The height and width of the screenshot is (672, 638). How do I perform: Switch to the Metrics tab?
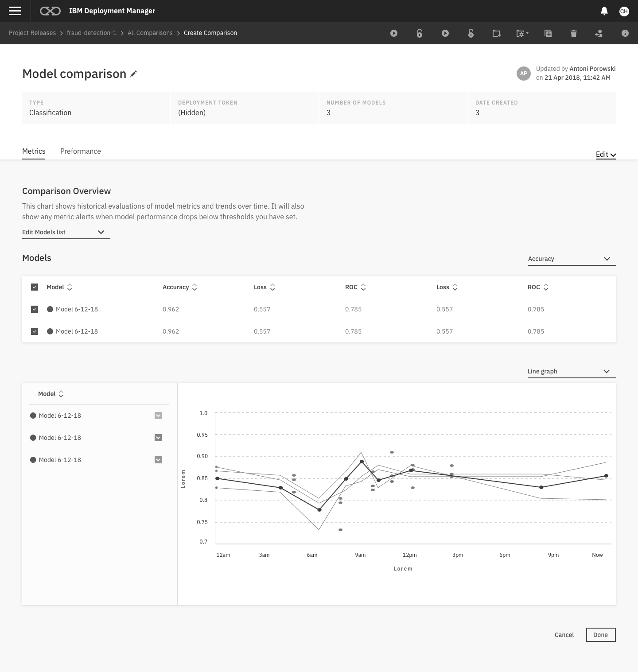pos(34,151)
